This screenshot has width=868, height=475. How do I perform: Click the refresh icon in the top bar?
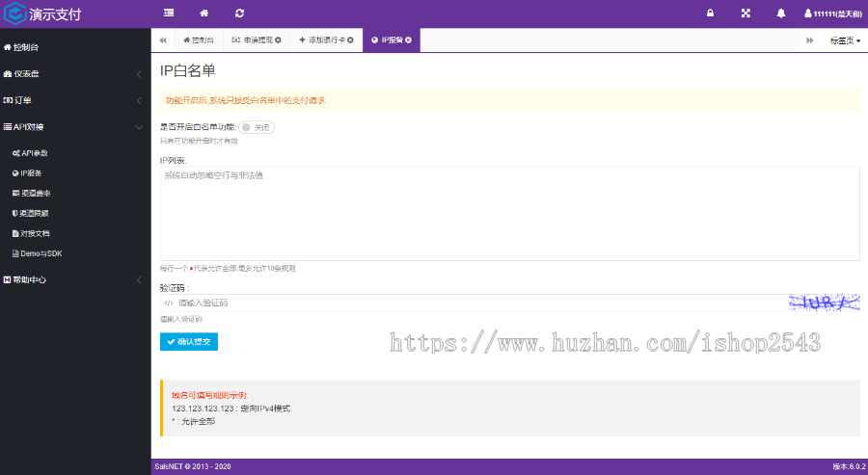point(239,13)
